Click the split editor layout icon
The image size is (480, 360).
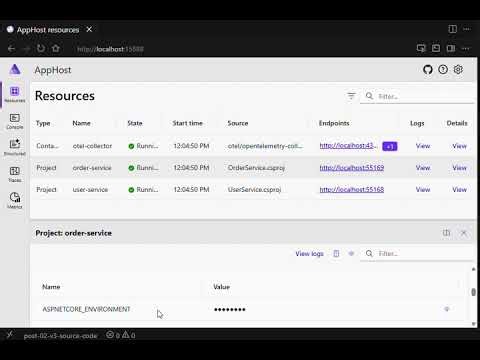(x=452, y=29)
